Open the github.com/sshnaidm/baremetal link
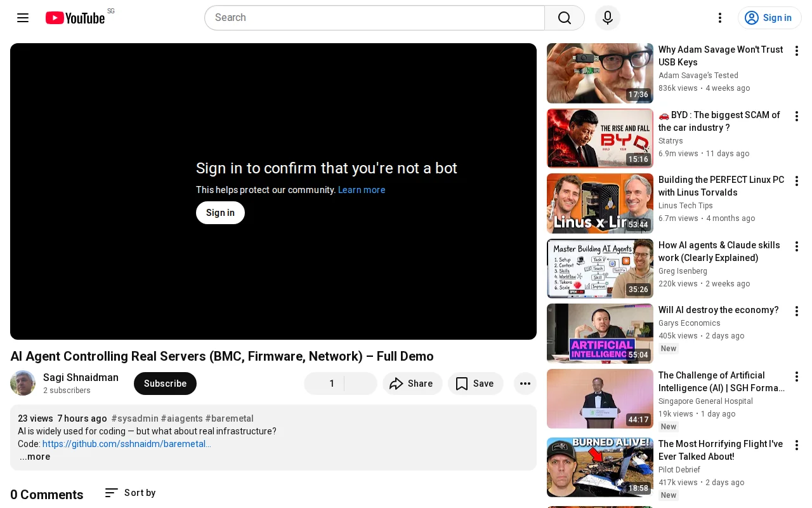The image size is (812, 508). pyautogui.click(x=127, y=444)
